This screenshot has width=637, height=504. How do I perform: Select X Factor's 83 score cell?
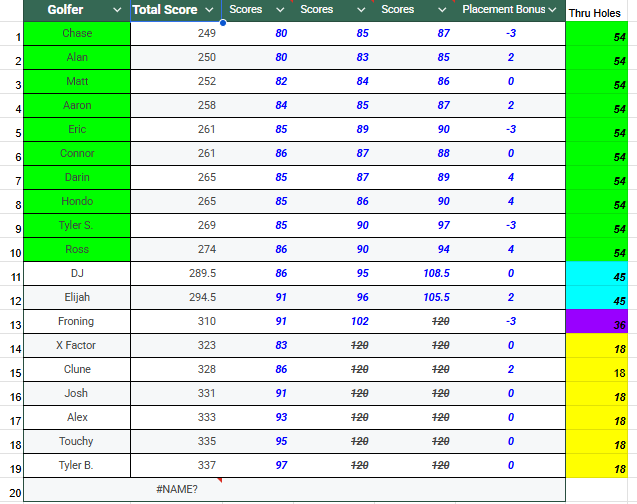258,345
